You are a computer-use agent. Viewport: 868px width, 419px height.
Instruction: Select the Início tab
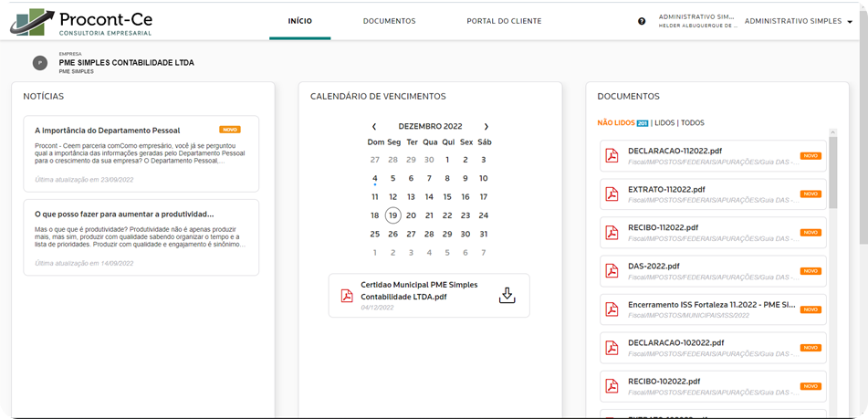[299, 21]
